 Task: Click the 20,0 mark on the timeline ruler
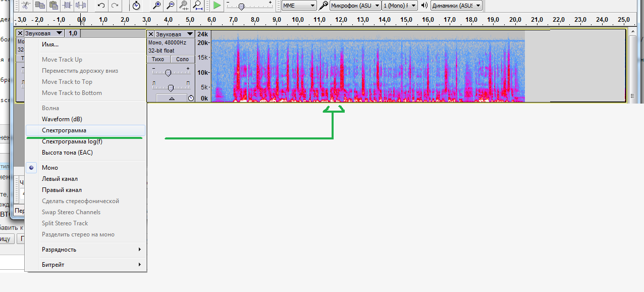pyautogui.click(x=515, y=20)
